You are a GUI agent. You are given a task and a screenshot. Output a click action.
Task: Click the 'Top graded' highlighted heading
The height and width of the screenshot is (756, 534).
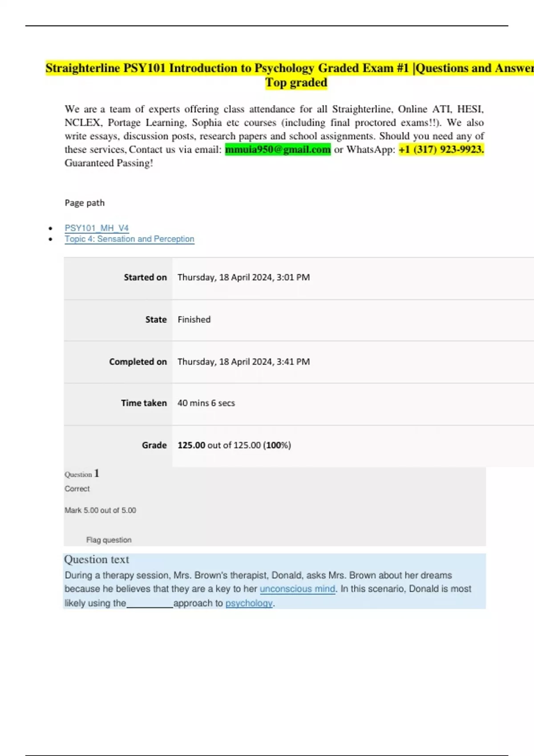296,83
